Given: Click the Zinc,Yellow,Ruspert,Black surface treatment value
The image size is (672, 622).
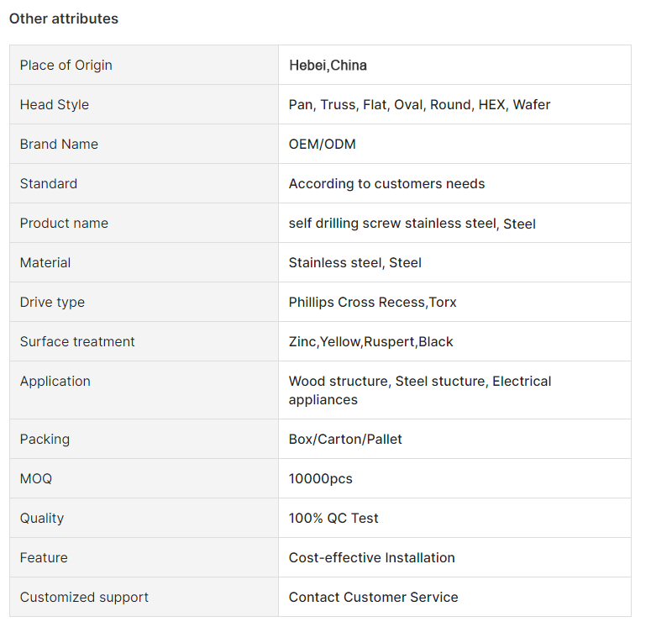Looking at the screenshot, I should (370, 342).
